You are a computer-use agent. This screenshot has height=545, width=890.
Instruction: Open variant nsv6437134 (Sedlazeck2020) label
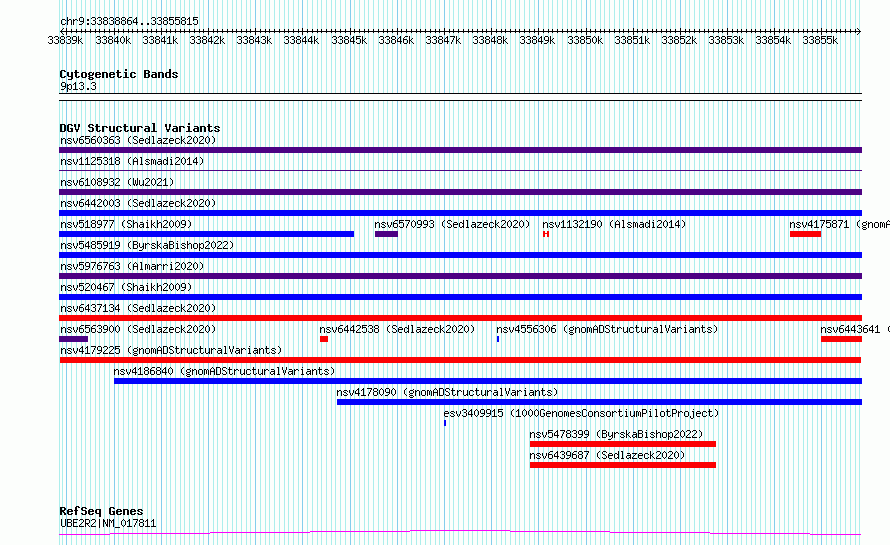click(x=138, y=308)
